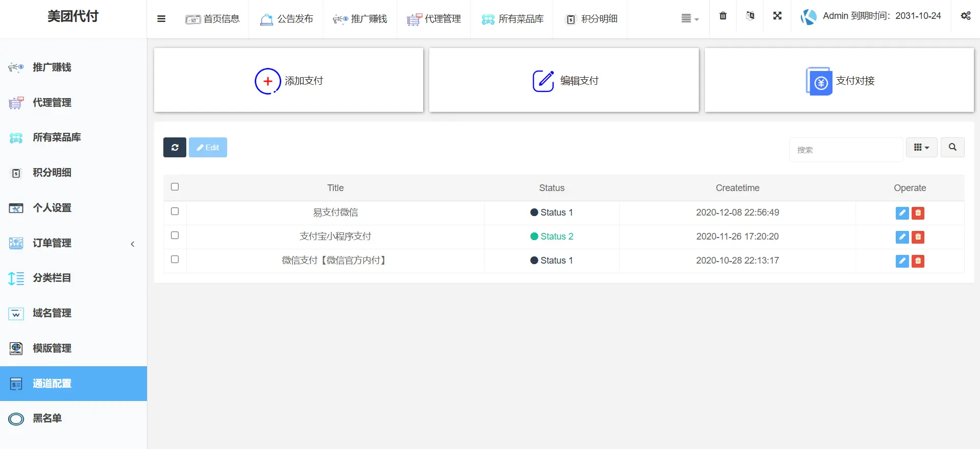
Task: Edit the 支付宝小程序支付 row via pencil icon
Action: pyautogui.click(x=902, y=237)
